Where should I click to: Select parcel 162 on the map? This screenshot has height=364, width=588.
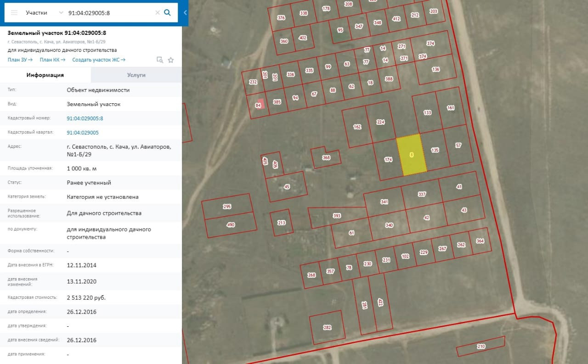coord(357,127)
